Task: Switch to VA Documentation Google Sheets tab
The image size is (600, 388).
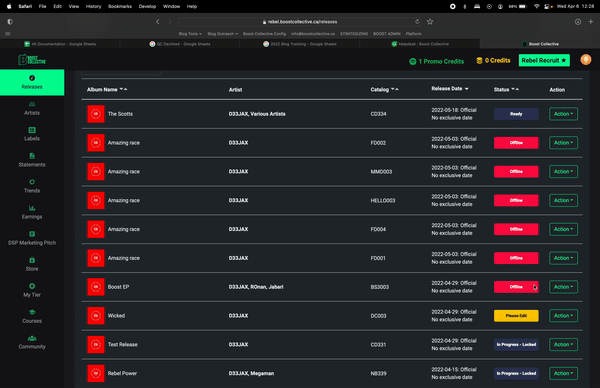Action: 60,44
